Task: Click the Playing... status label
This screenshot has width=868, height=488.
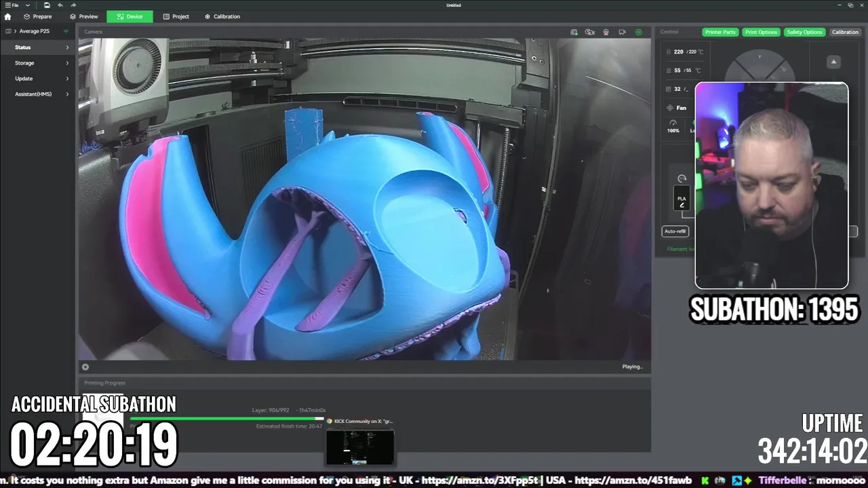Action: click(632, 367)
